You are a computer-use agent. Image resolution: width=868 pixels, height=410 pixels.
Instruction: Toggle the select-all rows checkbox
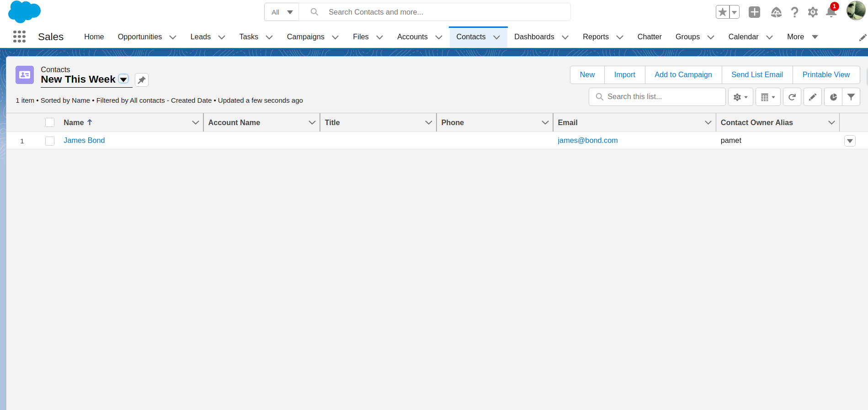click(x=50, y=122)
